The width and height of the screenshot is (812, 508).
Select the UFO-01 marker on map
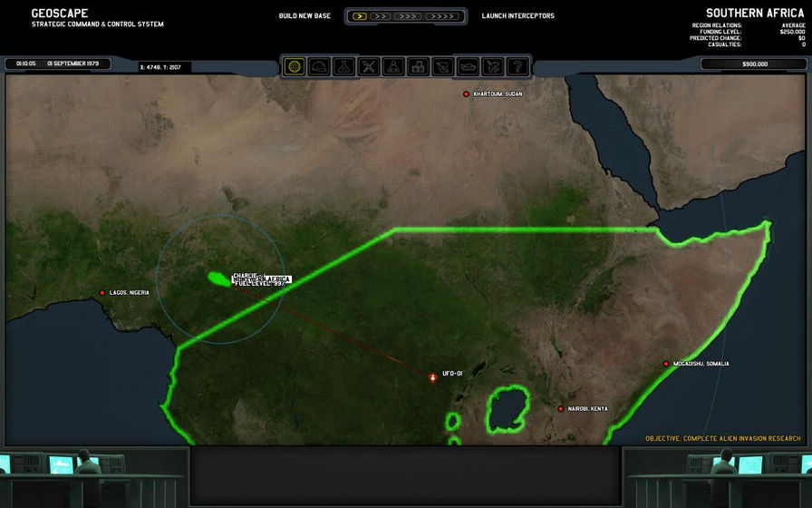click(x=433, y=377)
